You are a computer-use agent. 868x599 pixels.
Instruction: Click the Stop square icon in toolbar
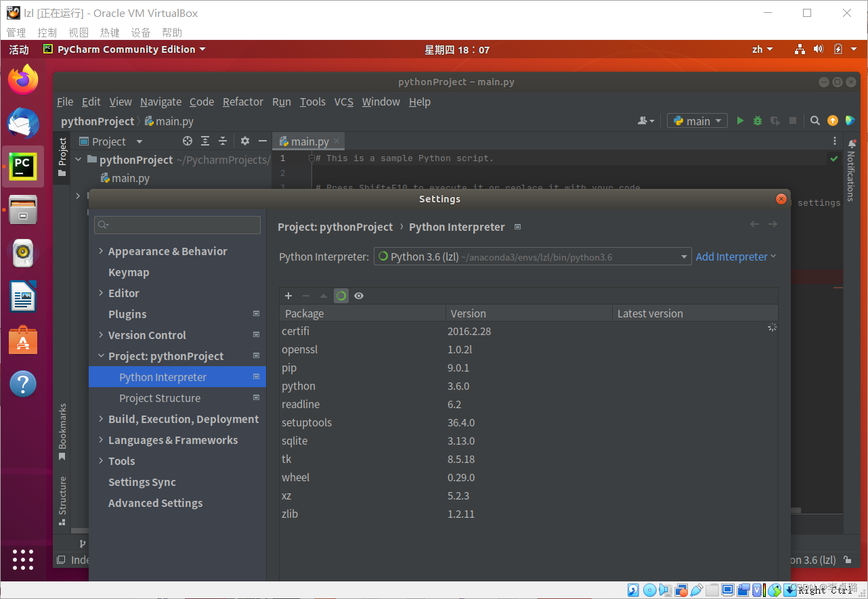(793, 120)
